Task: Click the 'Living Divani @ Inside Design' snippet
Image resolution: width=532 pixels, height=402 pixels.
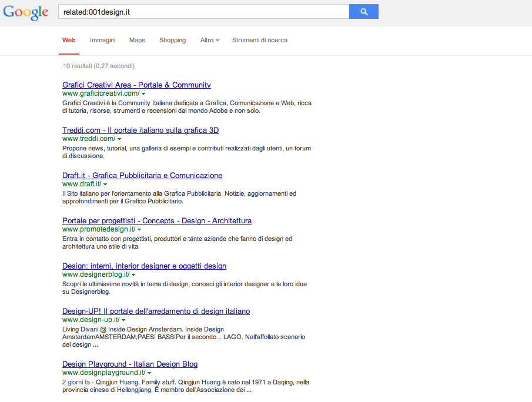Action: pos(183,337)
